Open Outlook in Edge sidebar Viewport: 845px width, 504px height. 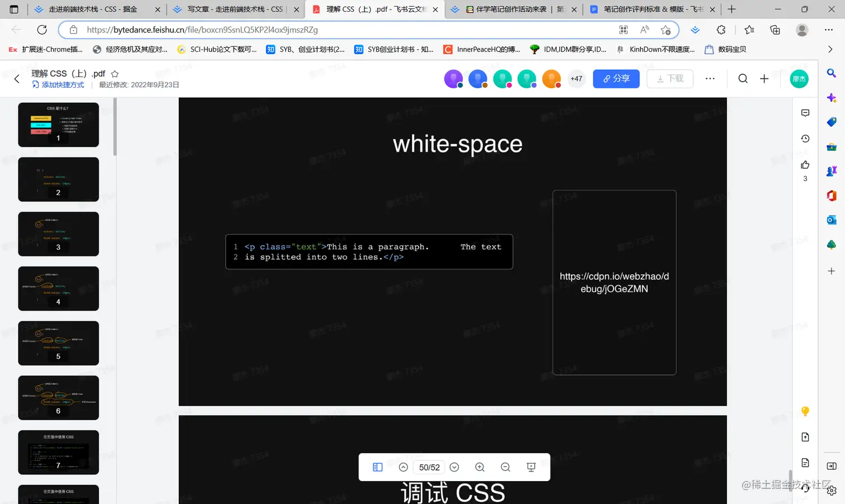click(832, 220)
